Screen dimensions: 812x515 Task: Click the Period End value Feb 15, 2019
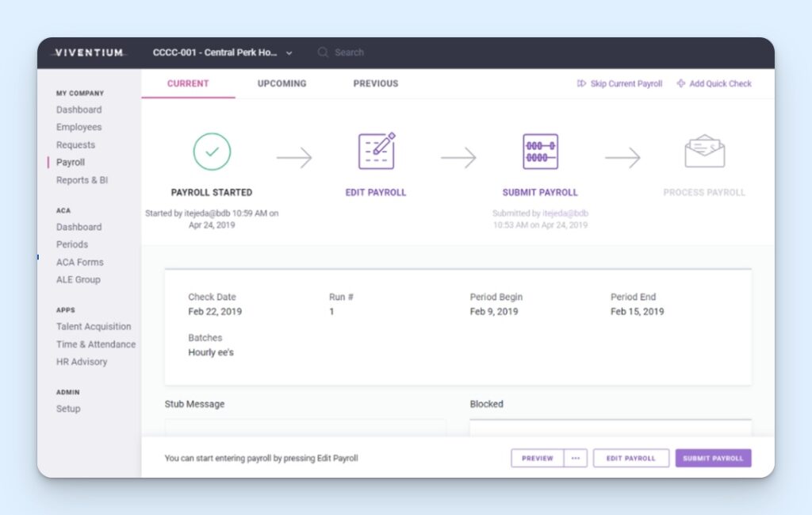pyautogui.click(x=637, y=311)
